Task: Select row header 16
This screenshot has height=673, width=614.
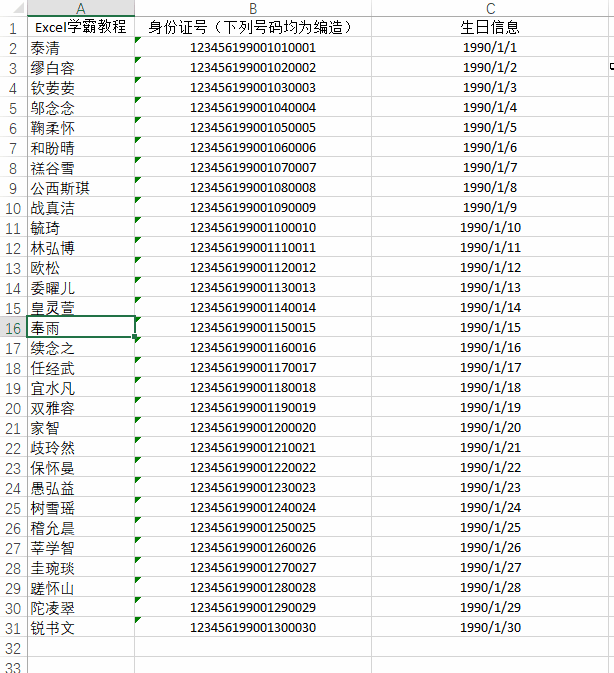Action: point(13,328)
